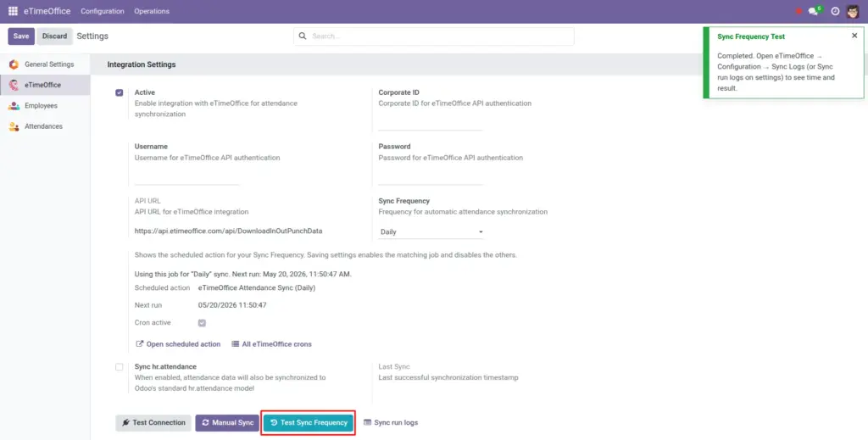Screen dimensions: 868x440
Task: Click the Test Connection button
Action: click(153, 423)
